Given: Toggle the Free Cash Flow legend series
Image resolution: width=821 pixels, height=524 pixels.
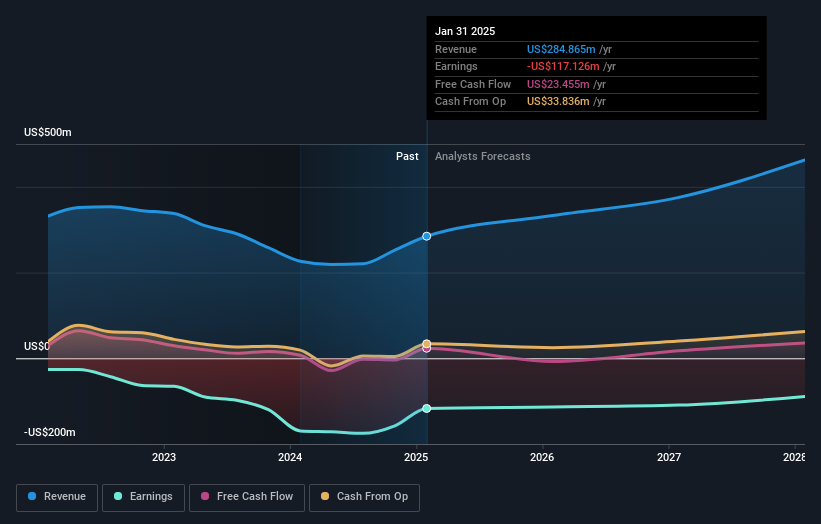Looking at the screenshot, I should point(247,497).
